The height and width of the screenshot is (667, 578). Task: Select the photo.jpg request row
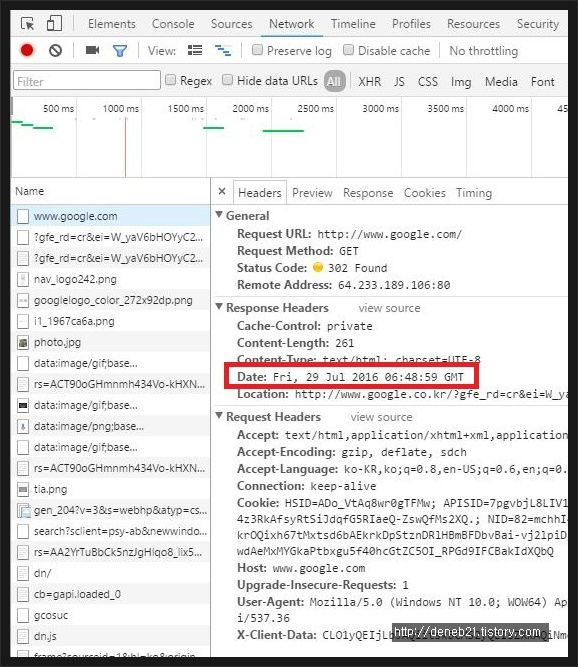click(111, 342)
